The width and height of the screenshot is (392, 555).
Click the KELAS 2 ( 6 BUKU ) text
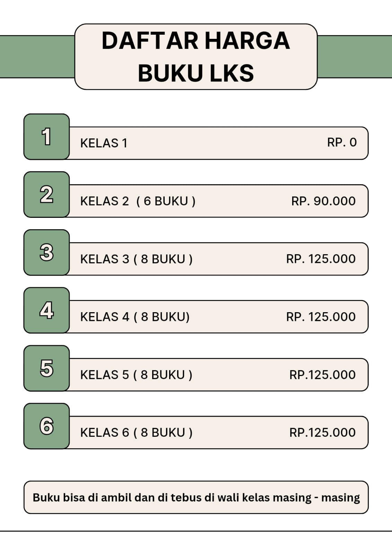click(x=138, y=201)
